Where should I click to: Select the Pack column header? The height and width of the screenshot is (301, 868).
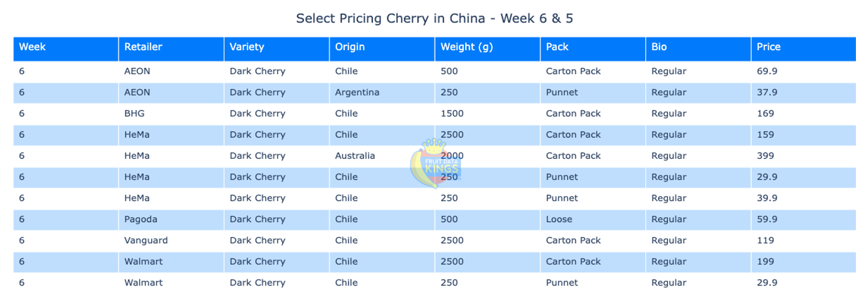point(557,47)
